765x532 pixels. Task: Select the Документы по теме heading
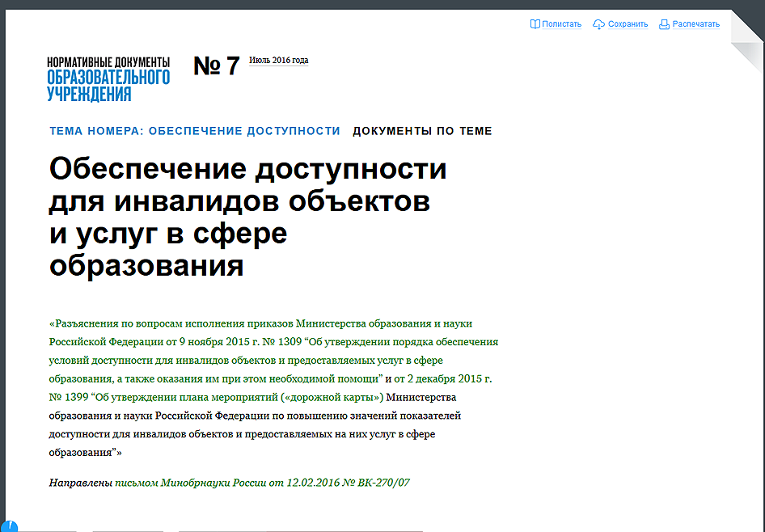pos(422,131)
